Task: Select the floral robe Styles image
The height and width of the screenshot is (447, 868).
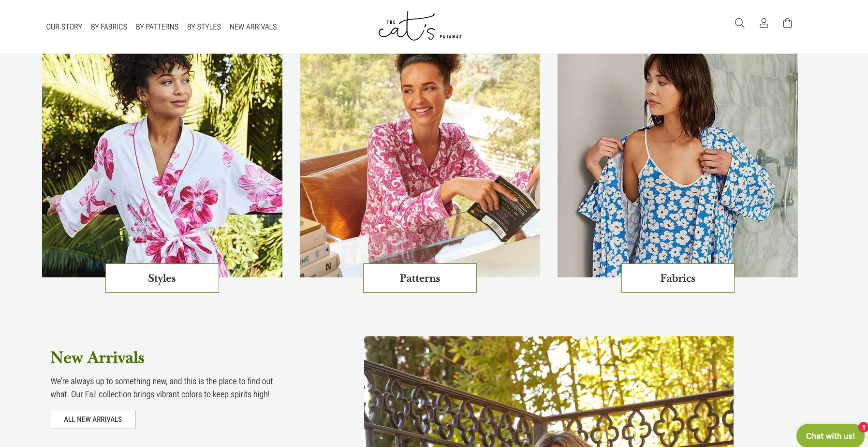Action: [x=162, y=159]
